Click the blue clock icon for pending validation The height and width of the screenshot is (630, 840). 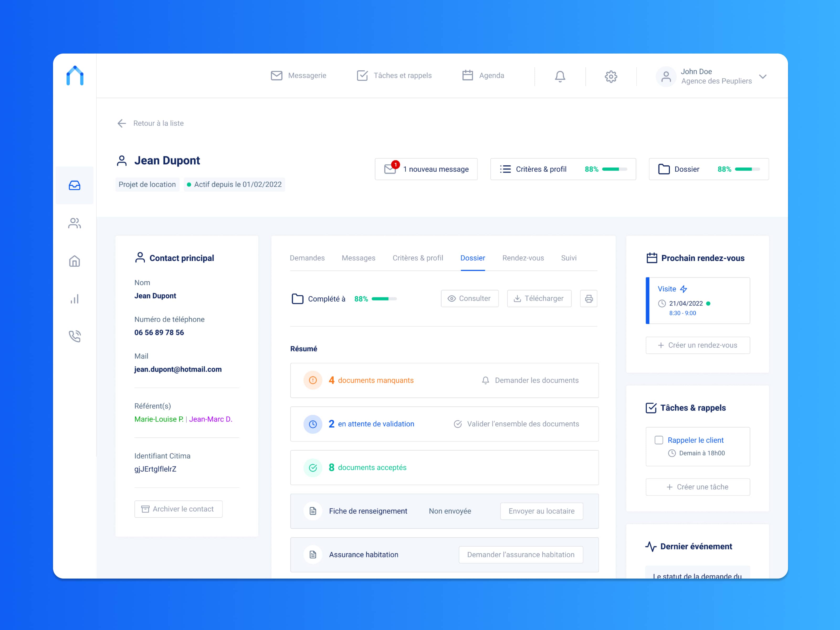(313, 424)
